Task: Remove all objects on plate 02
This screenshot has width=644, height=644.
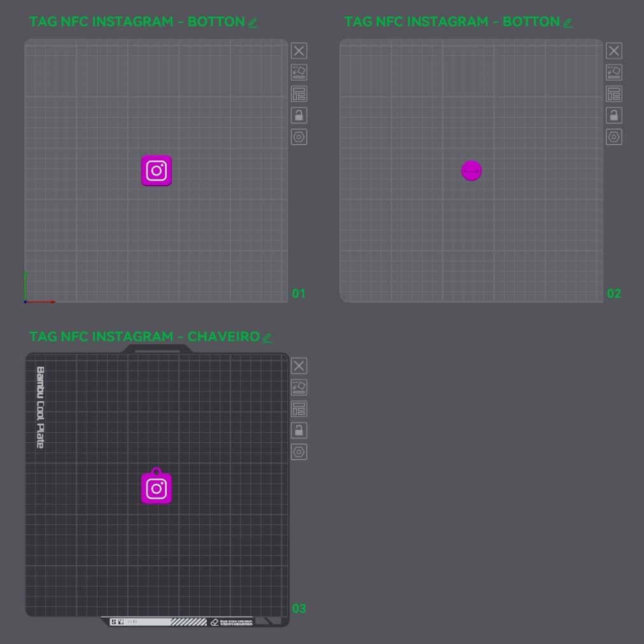Action: pos(614,51)
